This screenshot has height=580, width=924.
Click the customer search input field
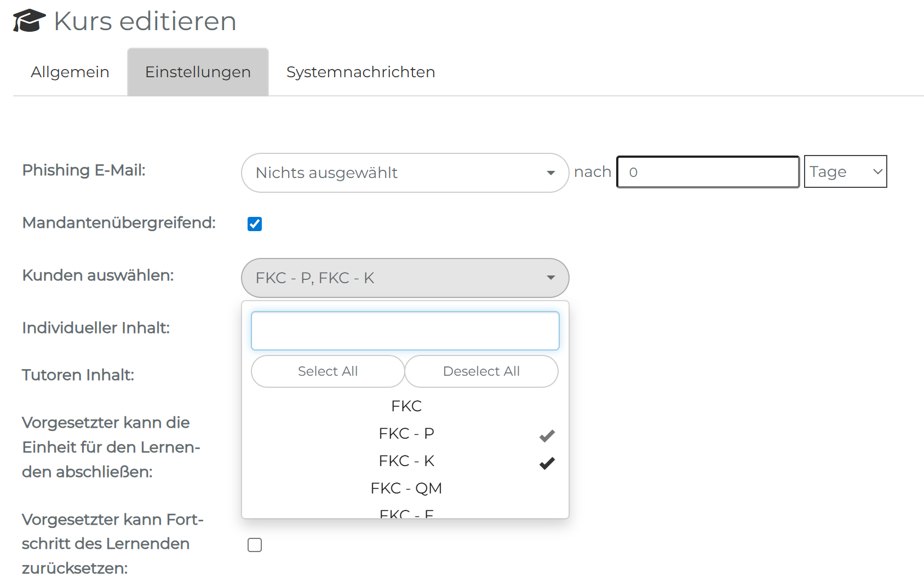point(405,331)
